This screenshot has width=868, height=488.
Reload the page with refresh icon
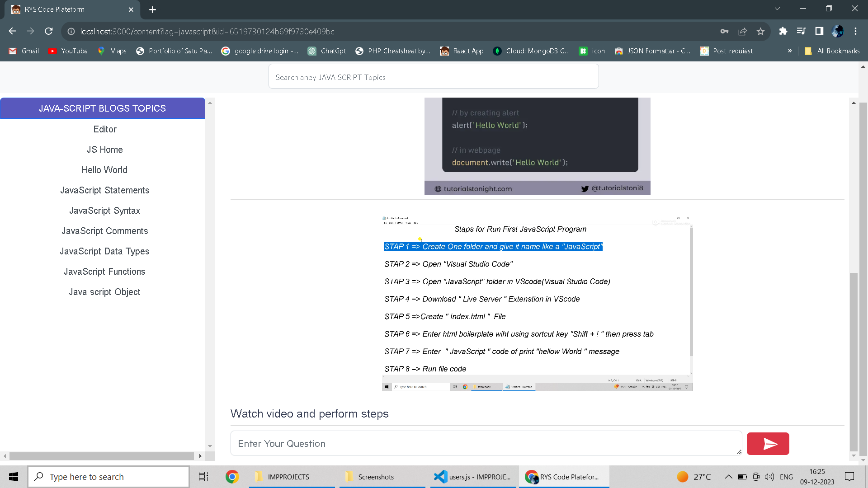pos(49,31)
